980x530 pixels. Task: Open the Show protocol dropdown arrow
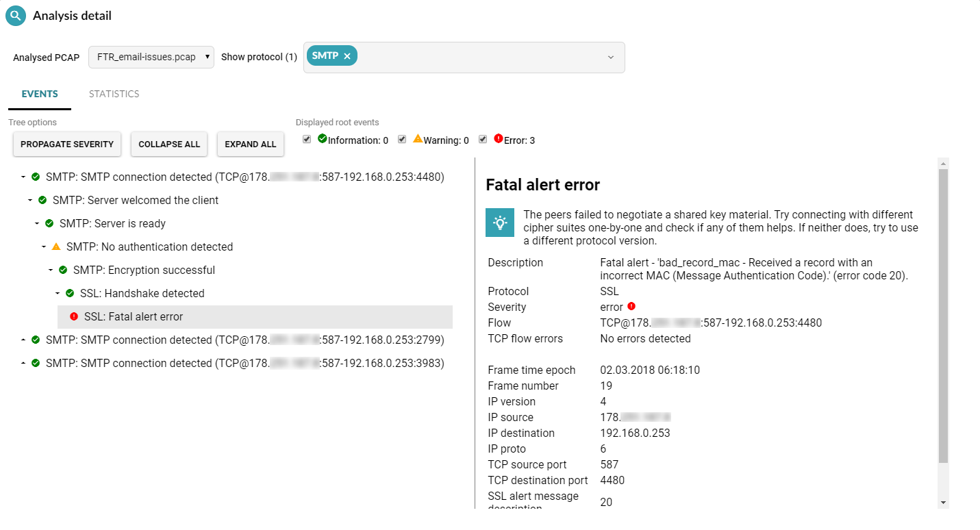(611, 58)
